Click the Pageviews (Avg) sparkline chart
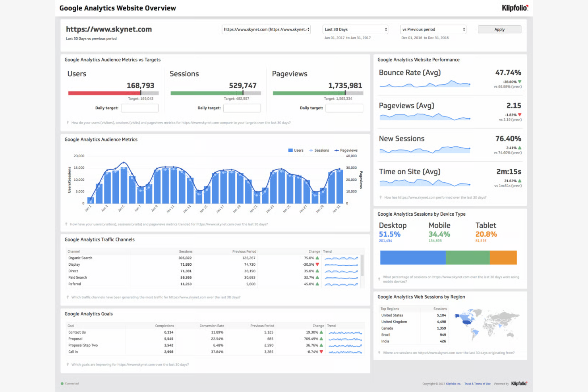Screen dimensions: 588x392 [x=425, y=117]
